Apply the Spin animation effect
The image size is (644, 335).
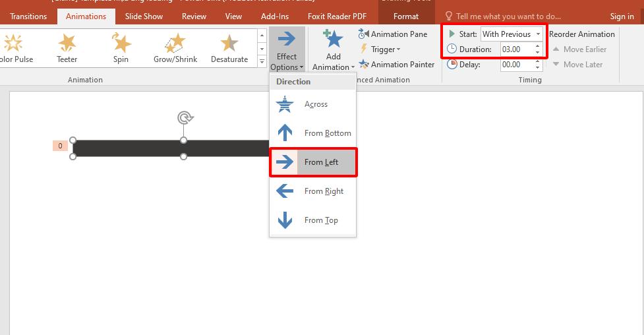click(121, 48)
